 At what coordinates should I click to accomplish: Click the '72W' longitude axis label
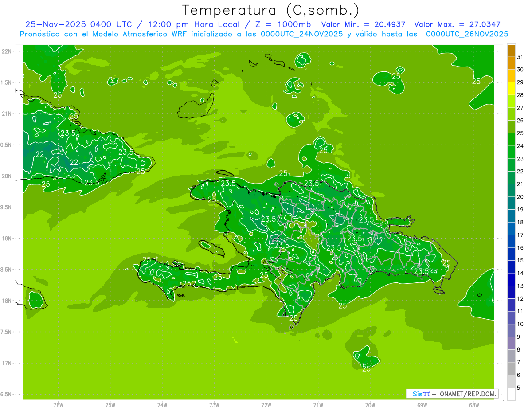coord(266,405)
